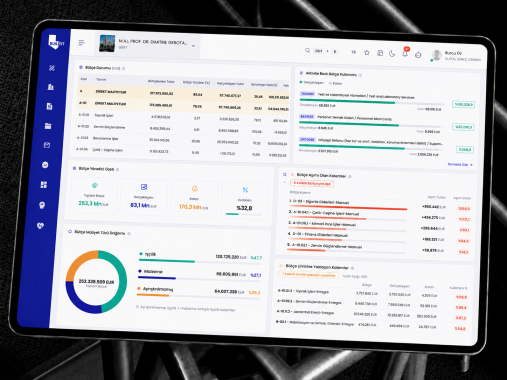The height and width of the screenshot is (380, 507).
Task: Select the Toprak İşleri table row
Action: click(x=182, y=118)
